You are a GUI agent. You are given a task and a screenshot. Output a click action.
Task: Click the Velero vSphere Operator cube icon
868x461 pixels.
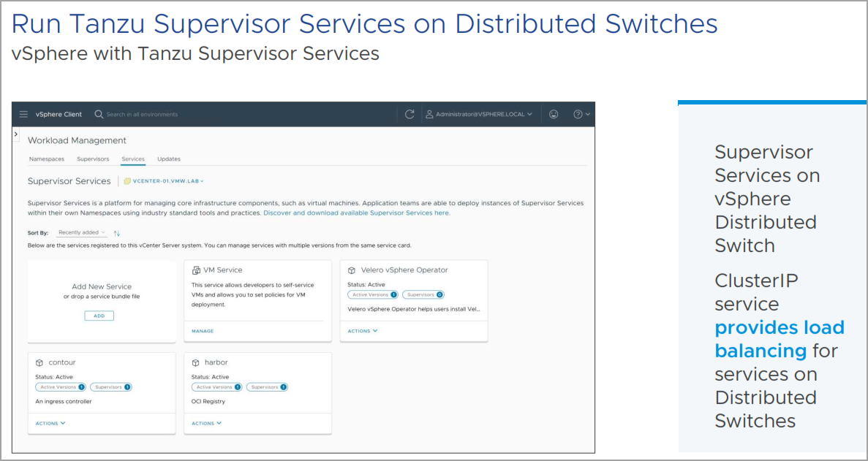[352, 270]
